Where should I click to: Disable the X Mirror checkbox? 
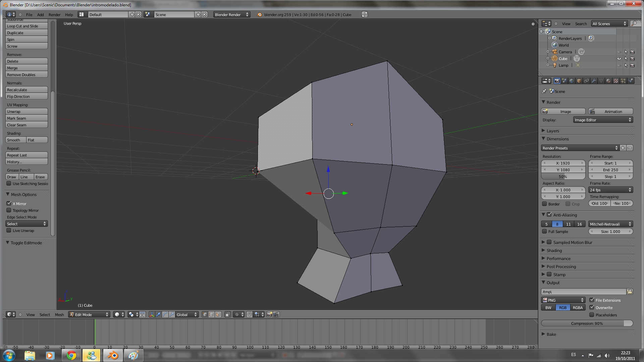click(9, 203)
